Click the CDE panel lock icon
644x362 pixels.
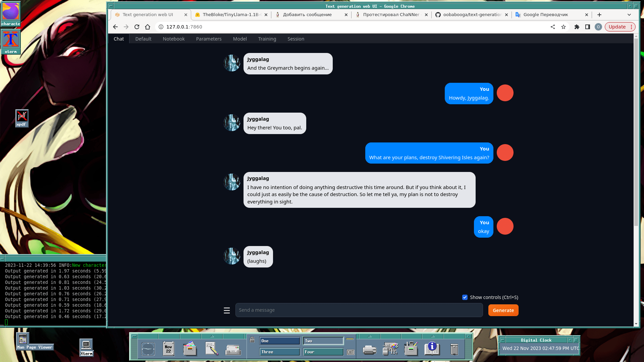click(x=252, y=340)
